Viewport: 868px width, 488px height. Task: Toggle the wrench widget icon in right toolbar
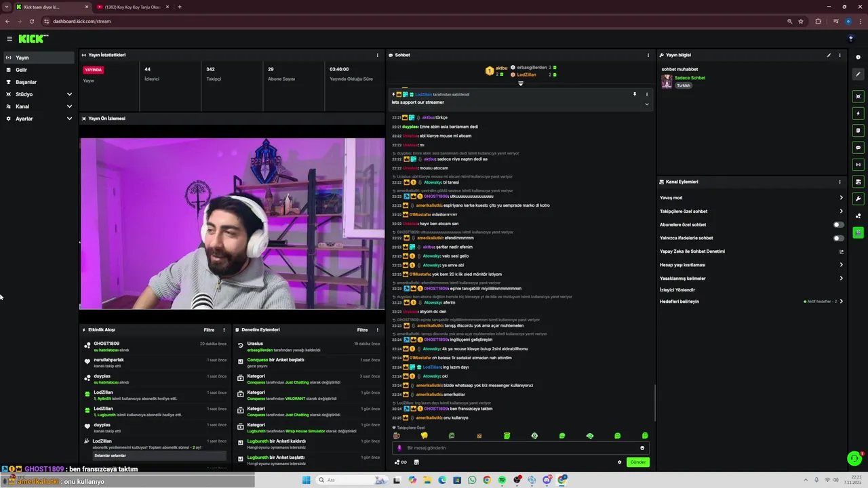(x=859, y=199)
